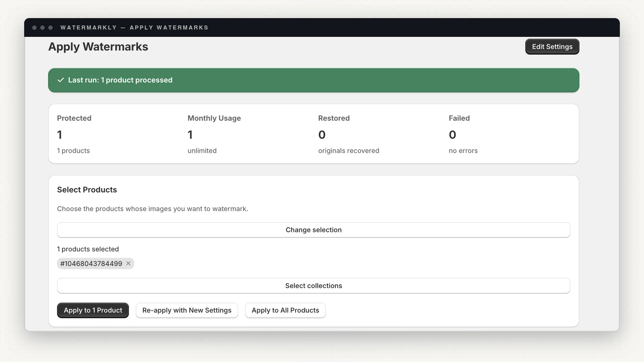This screenshot has width=644, height=362.
Task: Click the 'no errors' caption
Action: coord(463,151)
